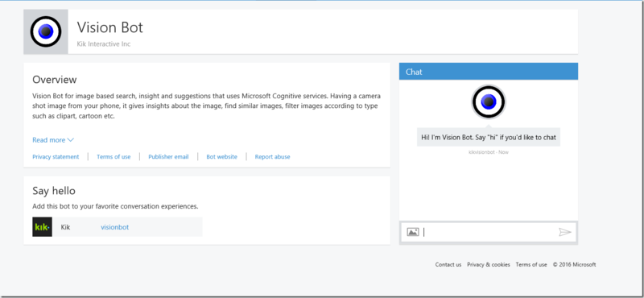The height and width of the screenshot is (298, 644).
Task: Open the Privacy statement link
Action: click(56, 156)
